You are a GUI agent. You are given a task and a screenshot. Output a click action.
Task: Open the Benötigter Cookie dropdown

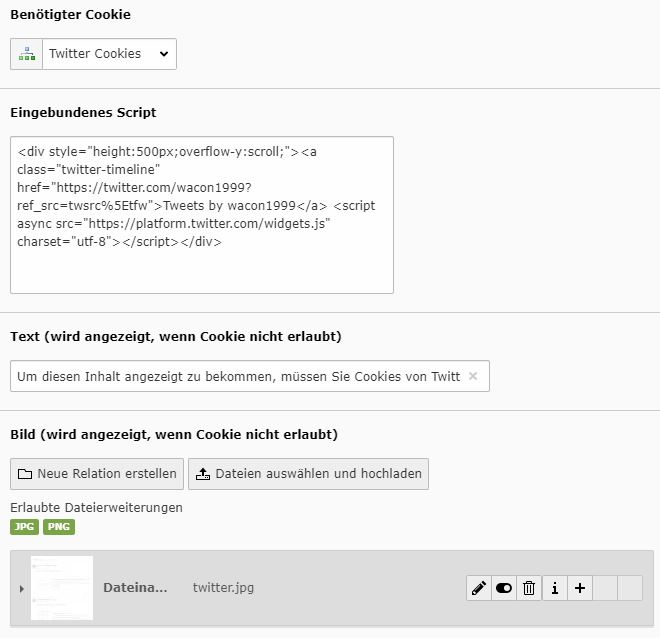click(109, 54)
